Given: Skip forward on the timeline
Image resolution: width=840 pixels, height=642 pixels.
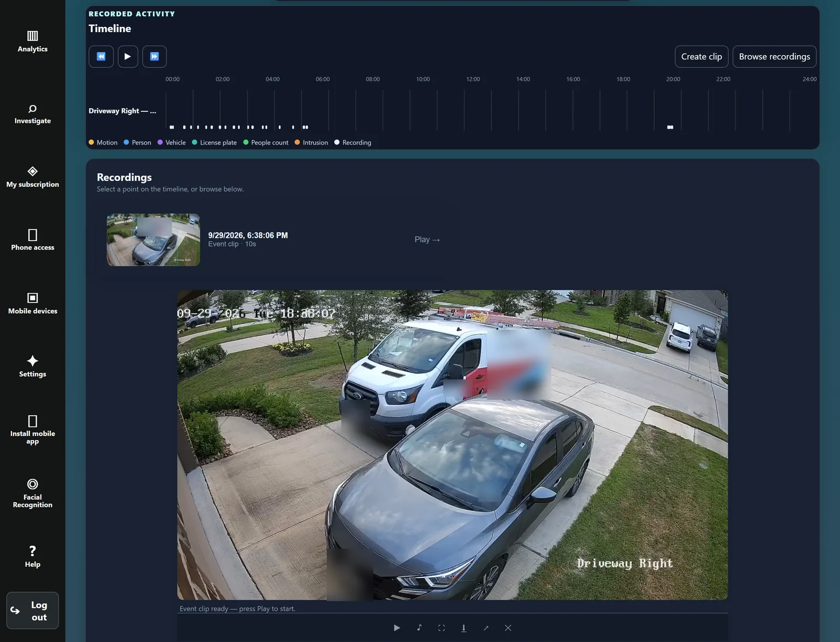Looking at the screenshot, I should coord(154,57).
